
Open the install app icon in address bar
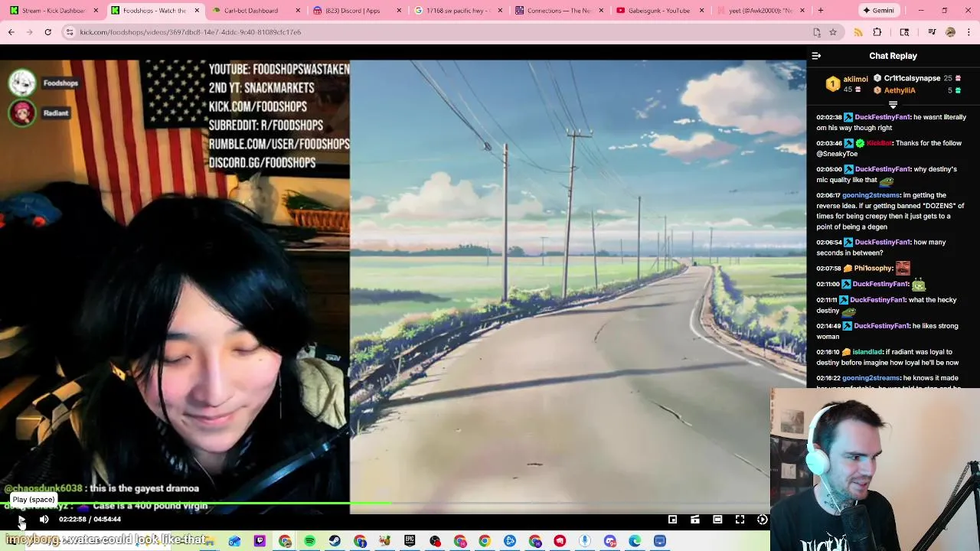[817, 32]
